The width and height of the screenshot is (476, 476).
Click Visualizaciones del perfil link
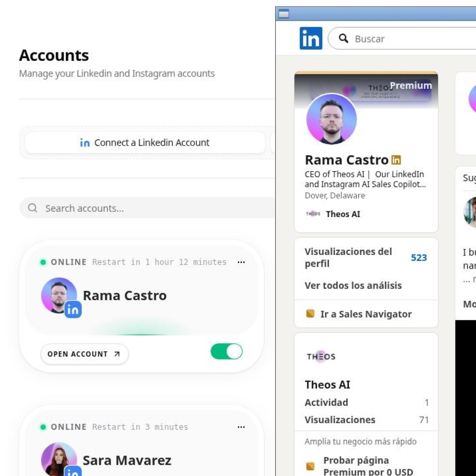[348, 257]
